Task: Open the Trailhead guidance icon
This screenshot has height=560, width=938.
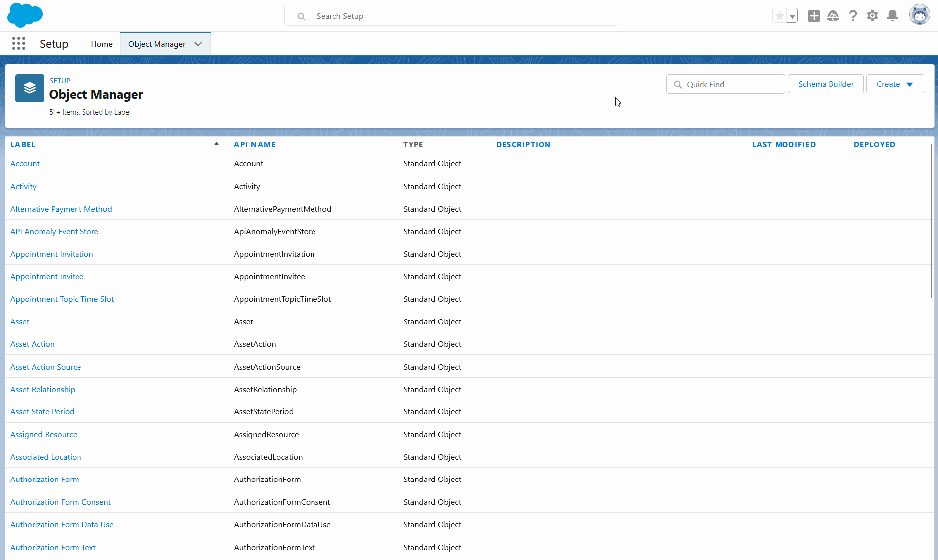Action: 833,16
